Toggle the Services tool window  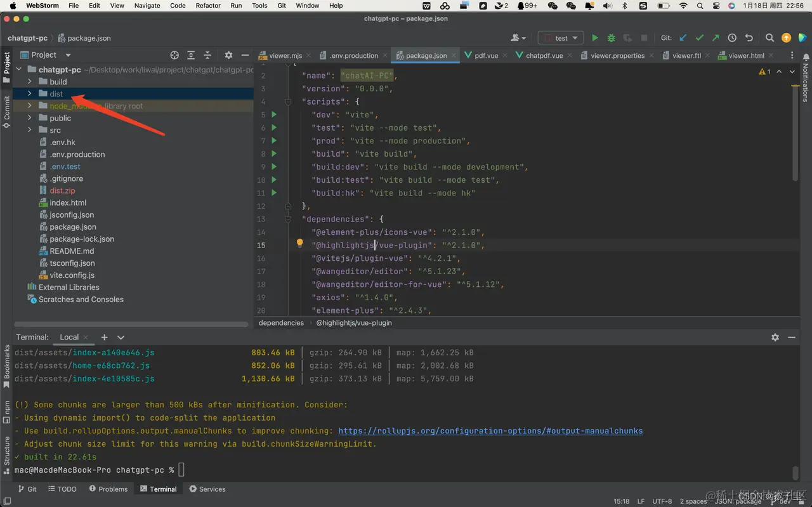click(x=207, y=489)
